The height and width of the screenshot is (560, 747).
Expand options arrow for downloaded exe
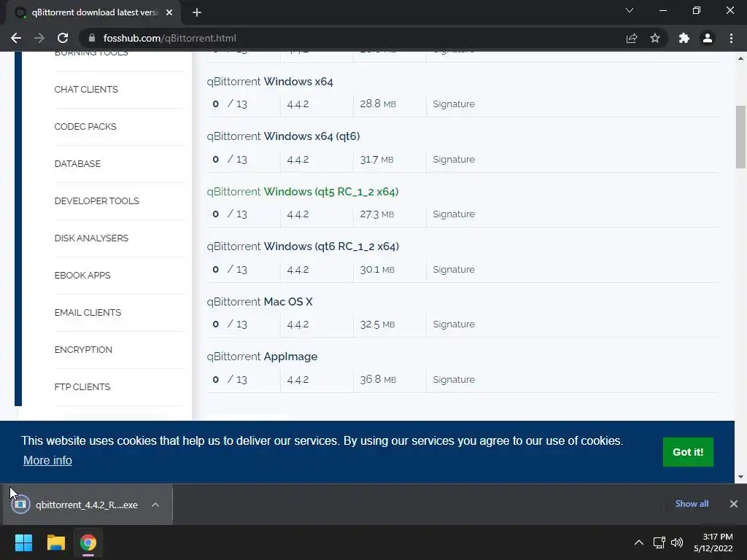pos(155,505)
